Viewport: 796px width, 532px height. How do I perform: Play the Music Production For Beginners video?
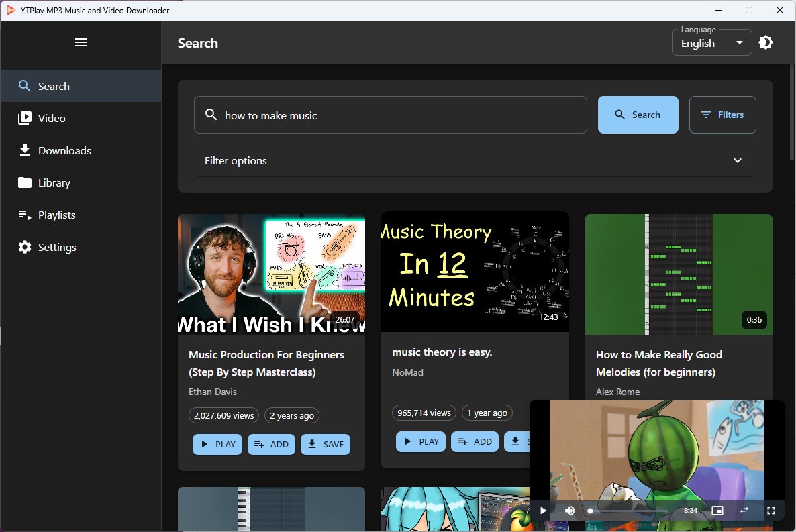point(217,444)
